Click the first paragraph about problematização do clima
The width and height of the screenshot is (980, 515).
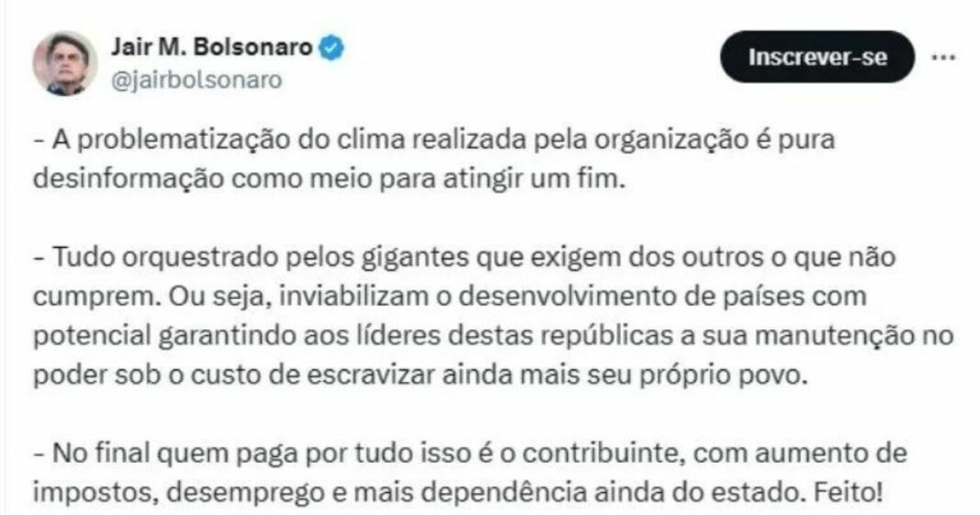coord(434,160)
